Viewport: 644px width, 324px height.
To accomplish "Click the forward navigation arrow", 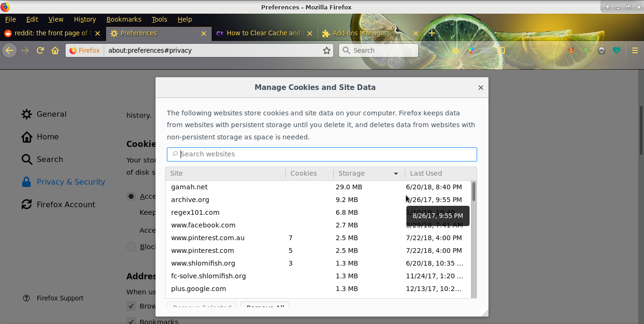I will pos(25,50).
